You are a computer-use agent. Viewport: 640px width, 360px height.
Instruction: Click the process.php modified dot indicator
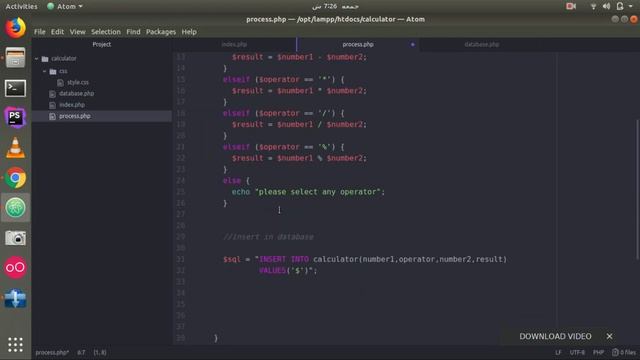click(413, 44)
